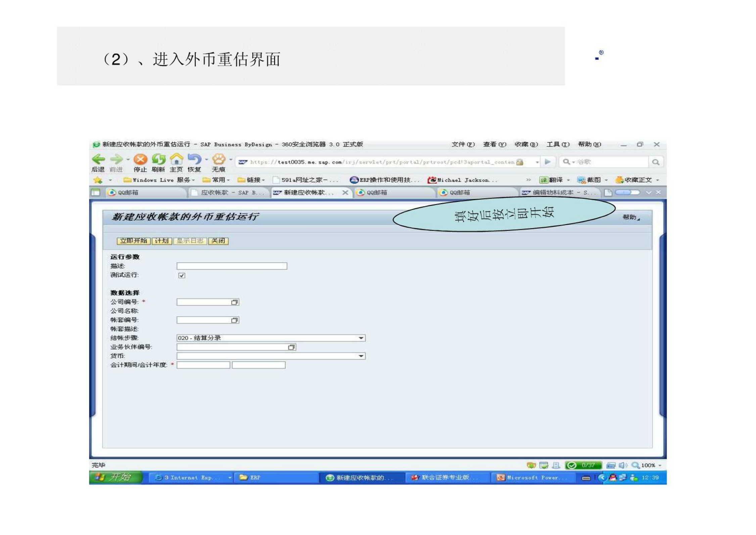Open the 收藏(B) menu
Screen dimensions: 756x535
tap(526, 144)
